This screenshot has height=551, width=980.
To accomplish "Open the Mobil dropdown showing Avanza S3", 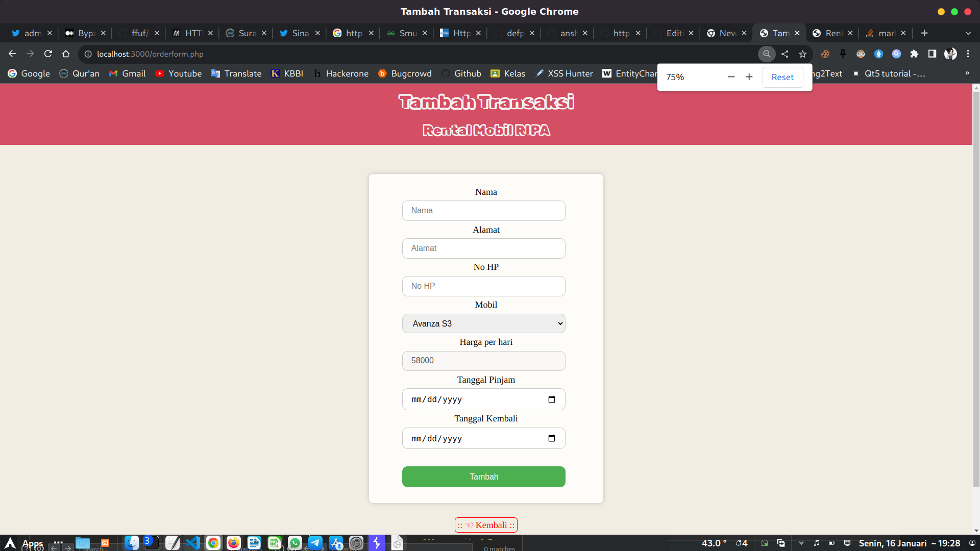I will coord(483,323).
